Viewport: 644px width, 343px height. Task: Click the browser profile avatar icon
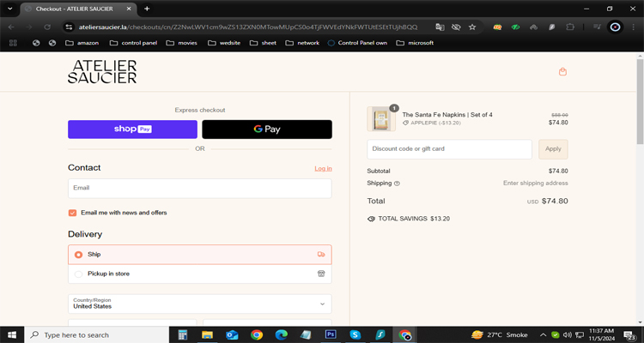point(615,27)
